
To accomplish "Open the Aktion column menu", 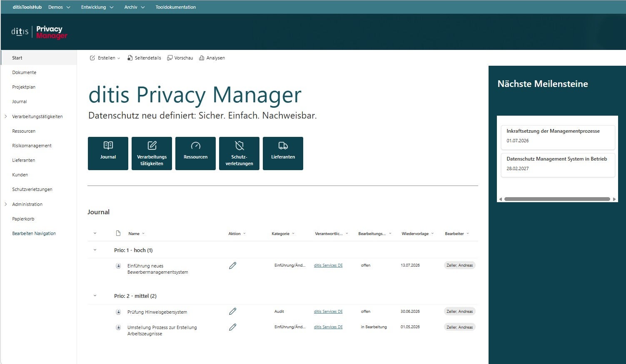I will point(237,234).
